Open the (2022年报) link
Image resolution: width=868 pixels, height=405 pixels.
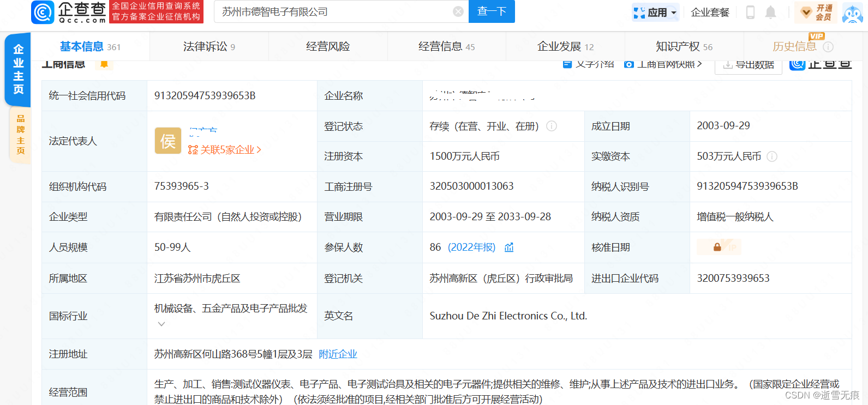(471, 247)
